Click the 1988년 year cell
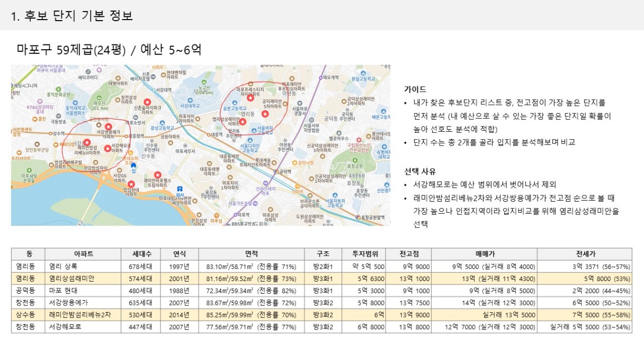Screen dimensions: 644x362 [x=180, y=291]
